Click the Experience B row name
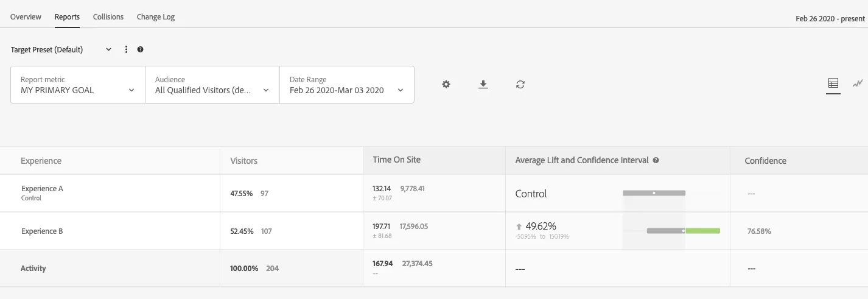Viewport: 868px width, 299px height. [42, 231]
